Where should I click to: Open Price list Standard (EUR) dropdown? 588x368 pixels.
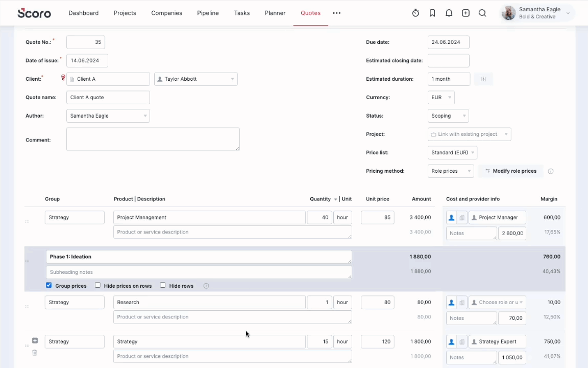point(452,152)
